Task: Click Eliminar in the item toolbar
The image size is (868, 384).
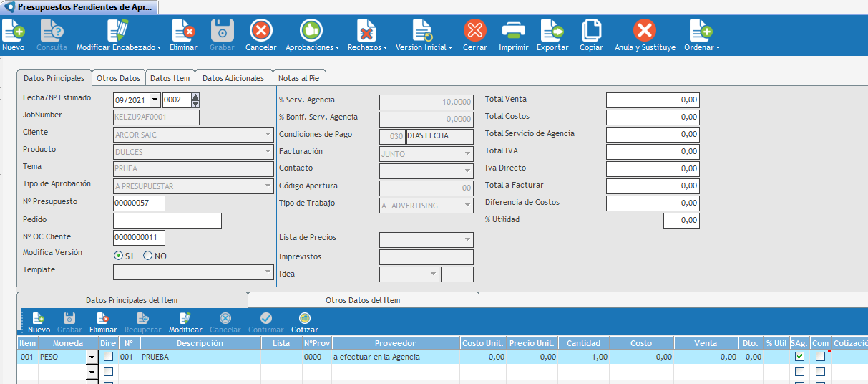Action: pos(103,323)
